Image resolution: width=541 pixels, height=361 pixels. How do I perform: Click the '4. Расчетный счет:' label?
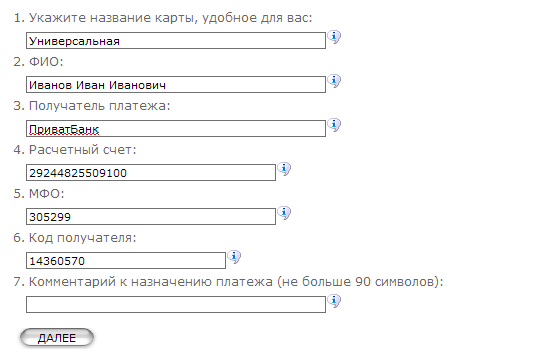pos(75,150)
